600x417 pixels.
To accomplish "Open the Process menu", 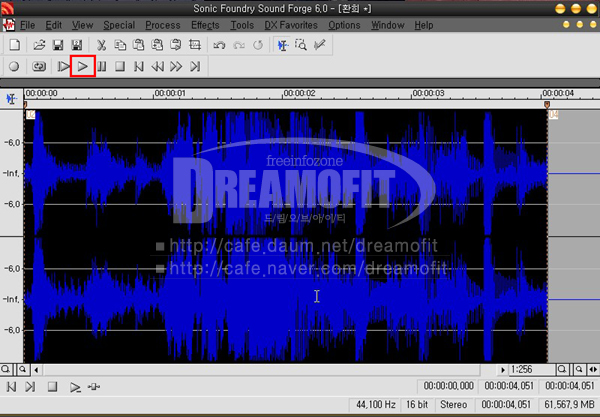I will (x=163, y=25).
